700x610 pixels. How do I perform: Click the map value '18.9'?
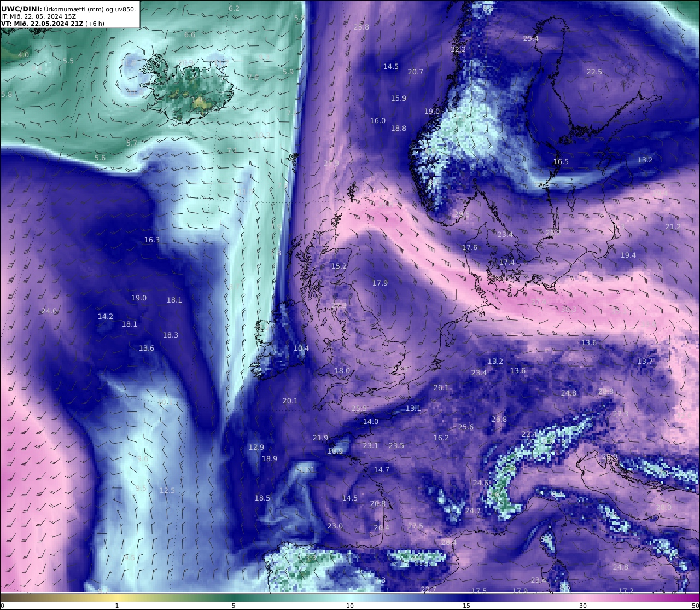click(270, 458)
